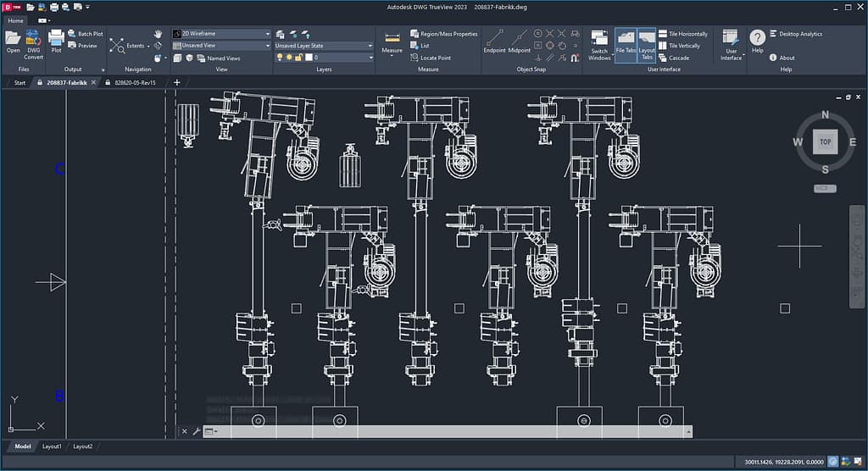Click the white layer color swatch
This screenshot has width=868, height=471.
(310, 58)
